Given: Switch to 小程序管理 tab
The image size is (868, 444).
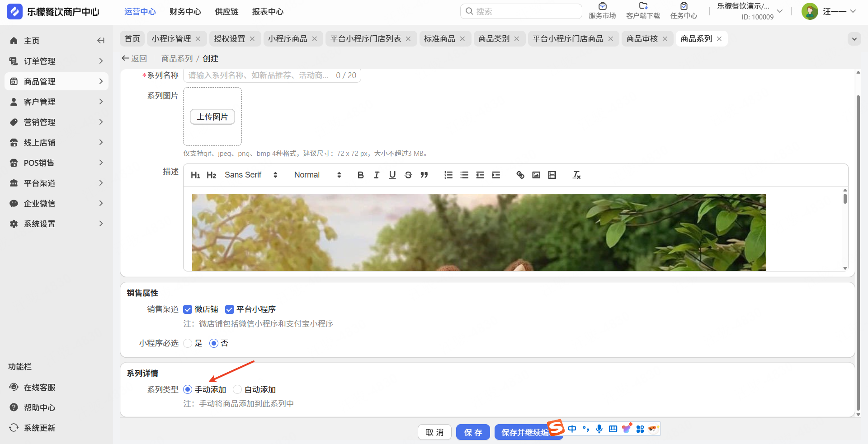Looking at the screenshot, I should pos(171,39).
